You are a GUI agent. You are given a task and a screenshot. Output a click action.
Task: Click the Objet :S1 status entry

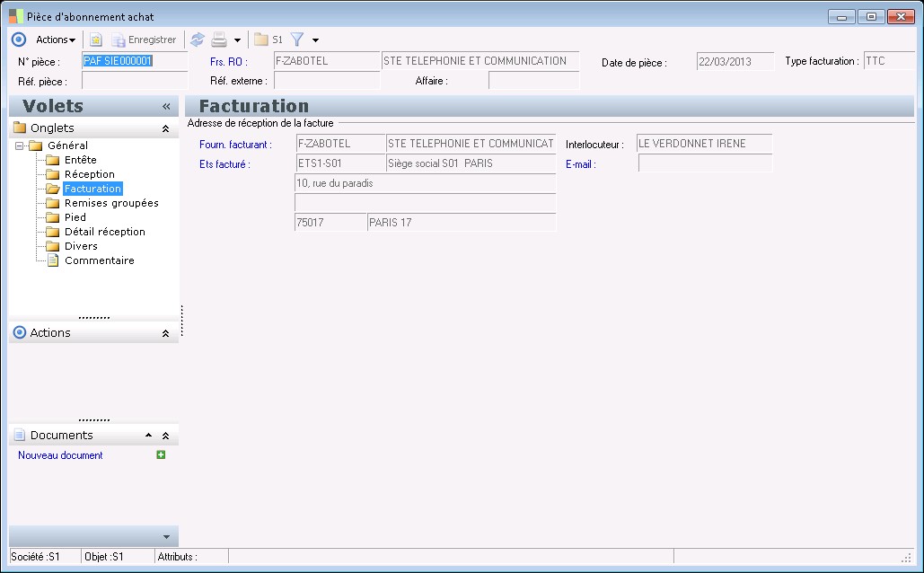coord(118,557)
